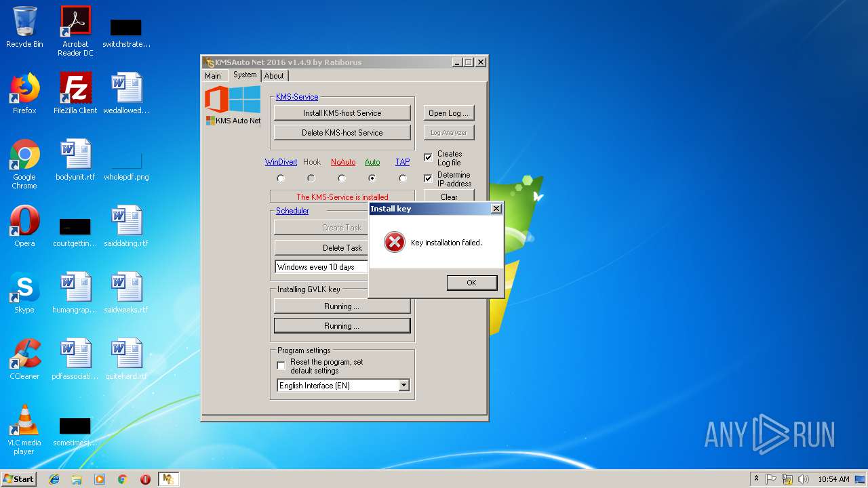Open the switchstrate file on desktop
This screenshot has height=488, width=868.
126,33
